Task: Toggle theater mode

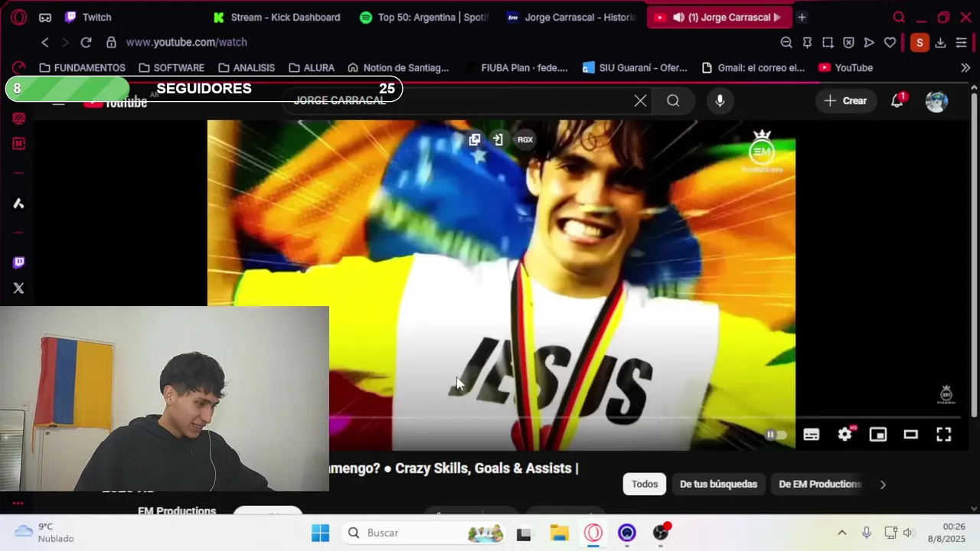Action: 910,435
